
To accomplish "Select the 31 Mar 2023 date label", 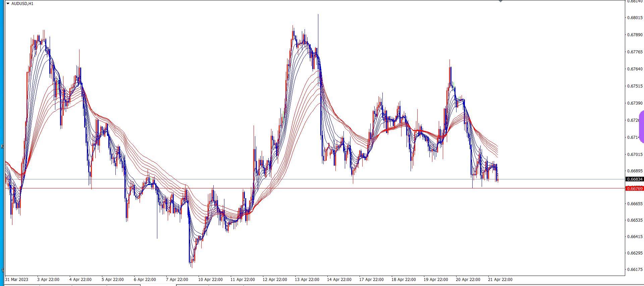I will [x=17, y=280].
